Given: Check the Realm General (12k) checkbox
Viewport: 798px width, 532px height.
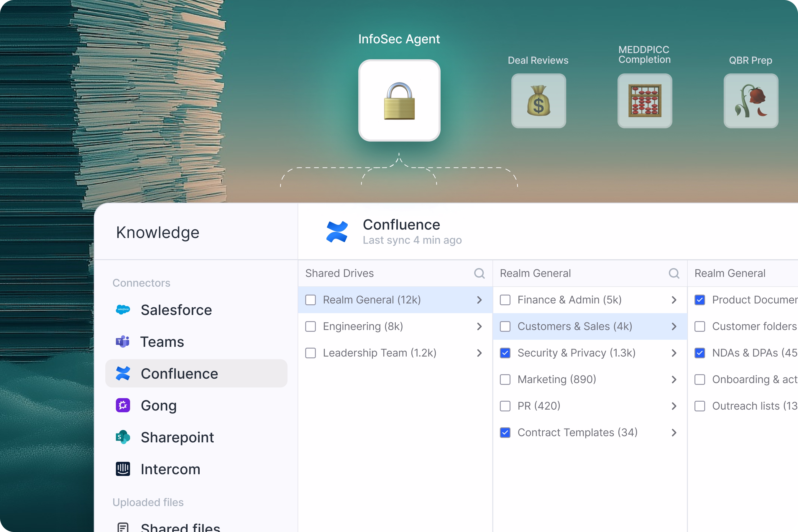Looking at the screenshot, I should (x=311, y=300).
